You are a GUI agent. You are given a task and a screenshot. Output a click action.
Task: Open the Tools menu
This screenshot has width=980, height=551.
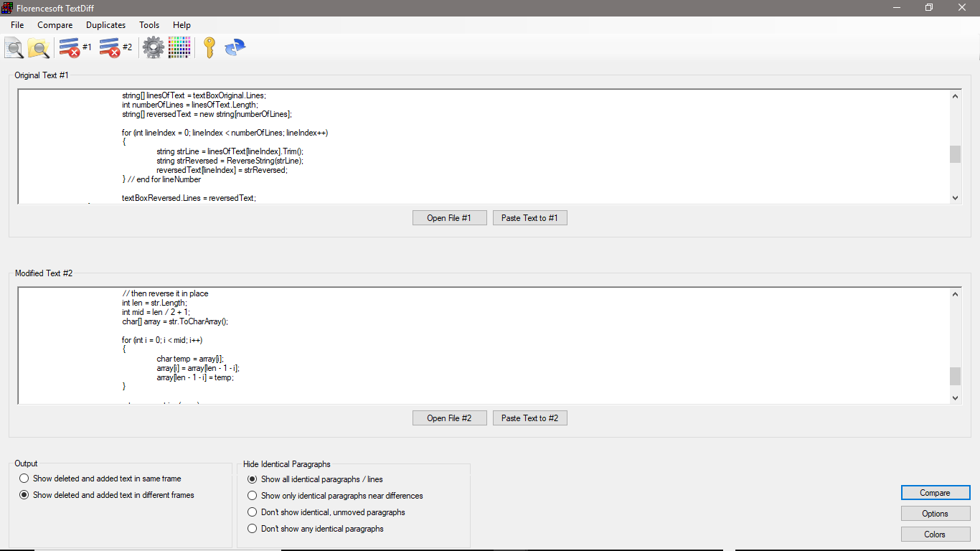[149, 25]
